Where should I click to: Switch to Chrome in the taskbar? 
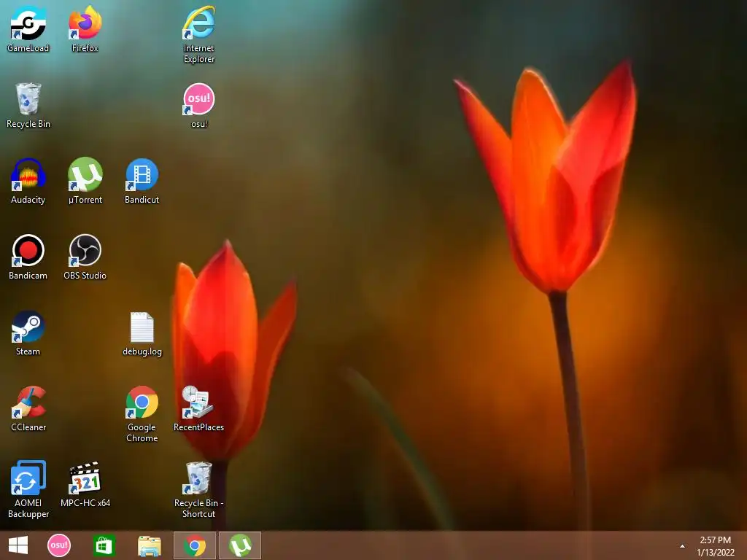pyautogui.click(x=195, y=545)
